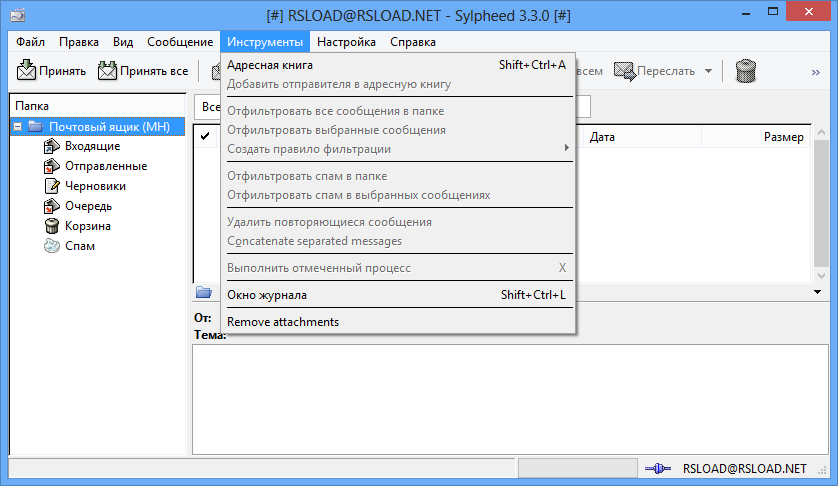Choose Remove attachments menu entry
The image size is (838, 486).
[398, 322]
